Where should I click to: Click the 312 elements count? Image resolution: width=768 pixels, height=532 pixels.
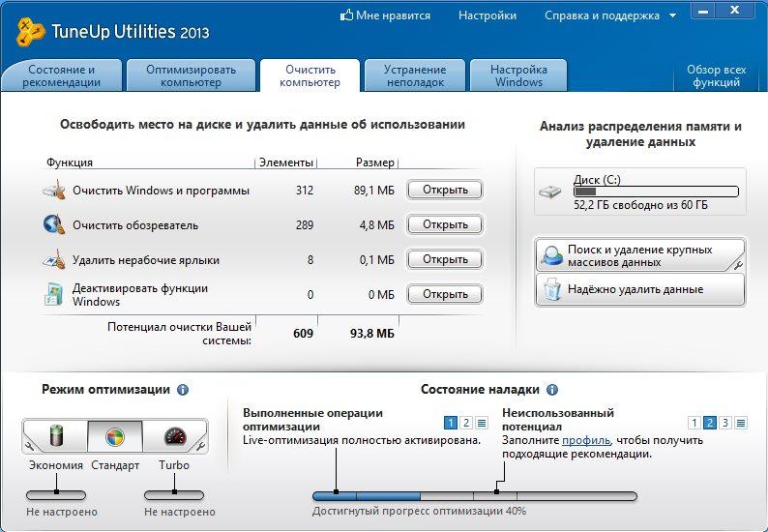(x=304, y=191)
